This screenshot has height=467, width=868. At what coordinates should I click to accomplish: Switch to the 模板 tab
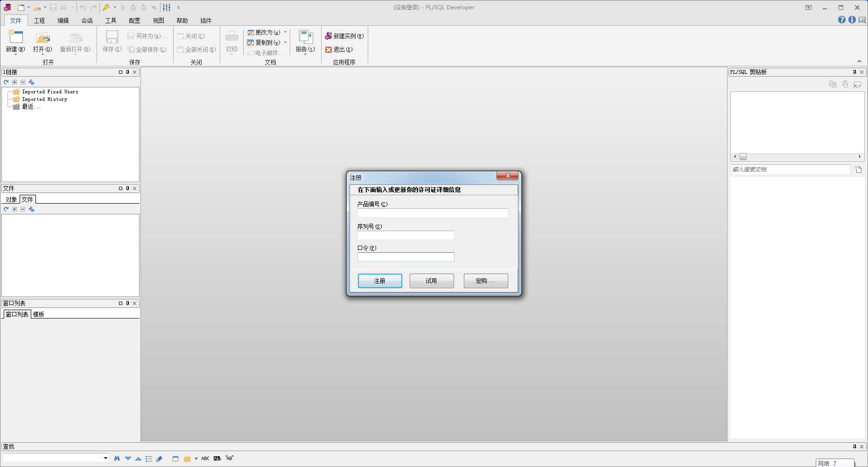(x=39, y=314)
